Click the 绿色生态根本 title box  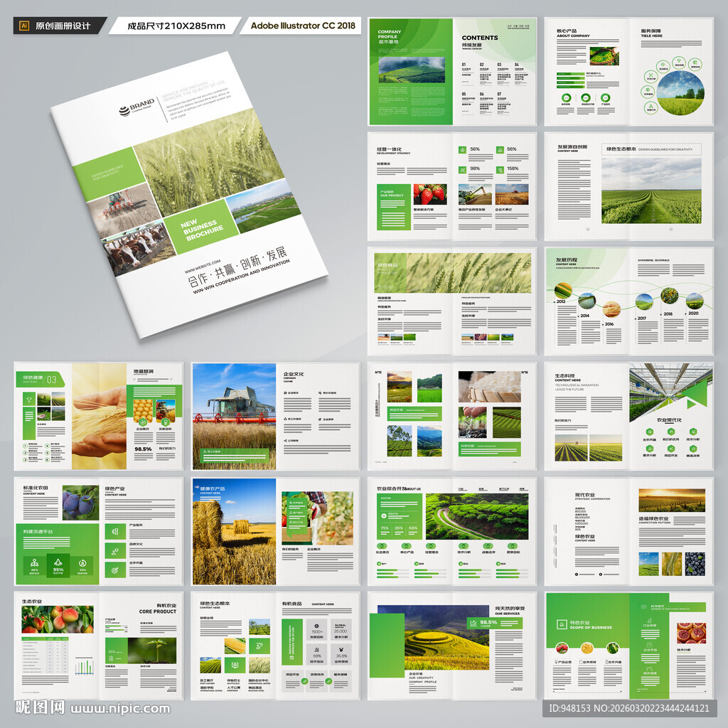tap(651, 149)
